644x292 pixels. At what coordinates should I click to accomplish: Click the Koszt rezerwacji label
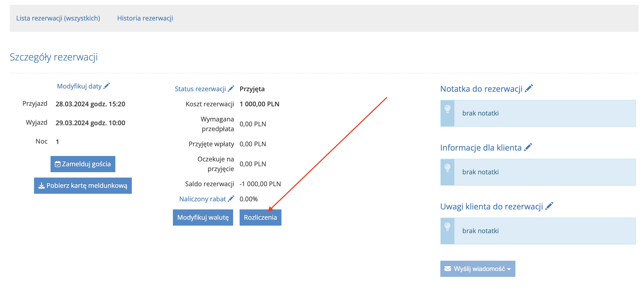click(210, 104)
